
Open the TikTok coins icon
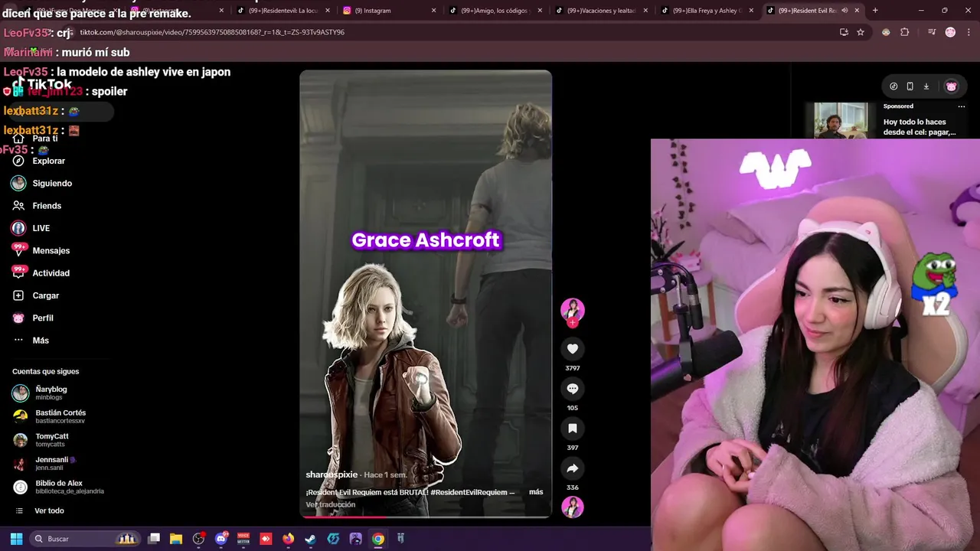[893, 86]
